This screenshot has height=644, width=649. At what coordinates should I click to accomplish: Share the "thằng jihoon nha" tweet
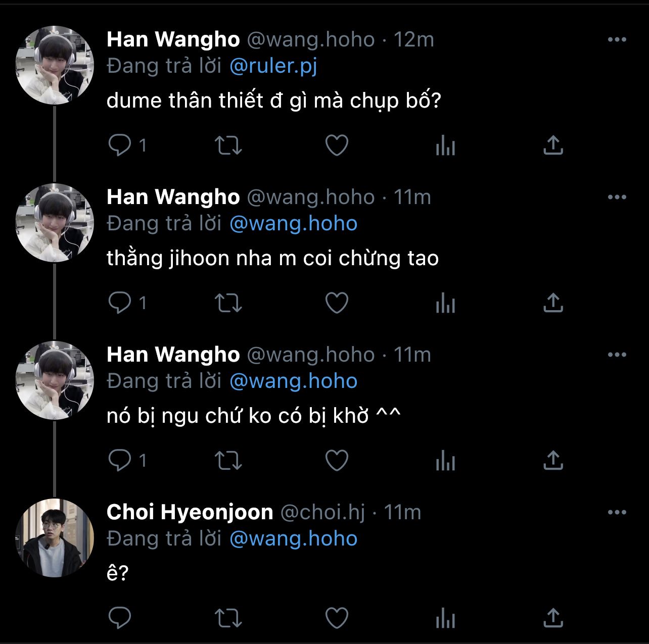tap(553, 303)
